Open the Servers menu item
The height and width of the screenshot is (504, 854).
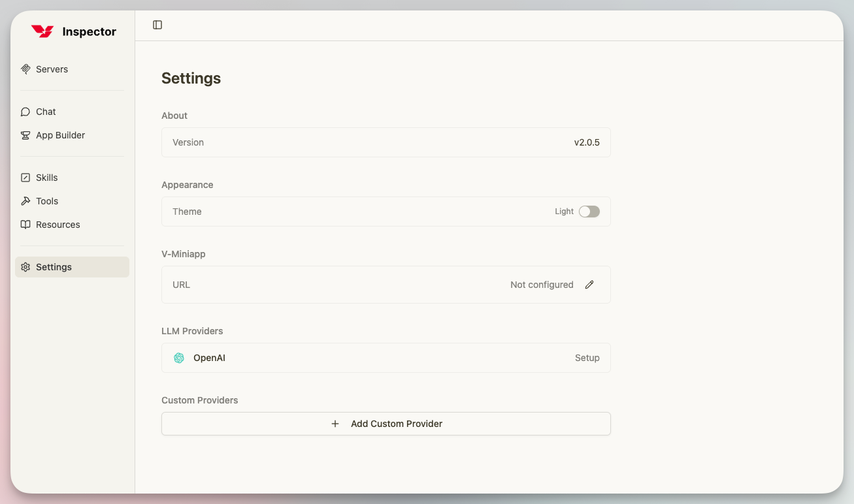pos(72,69)
